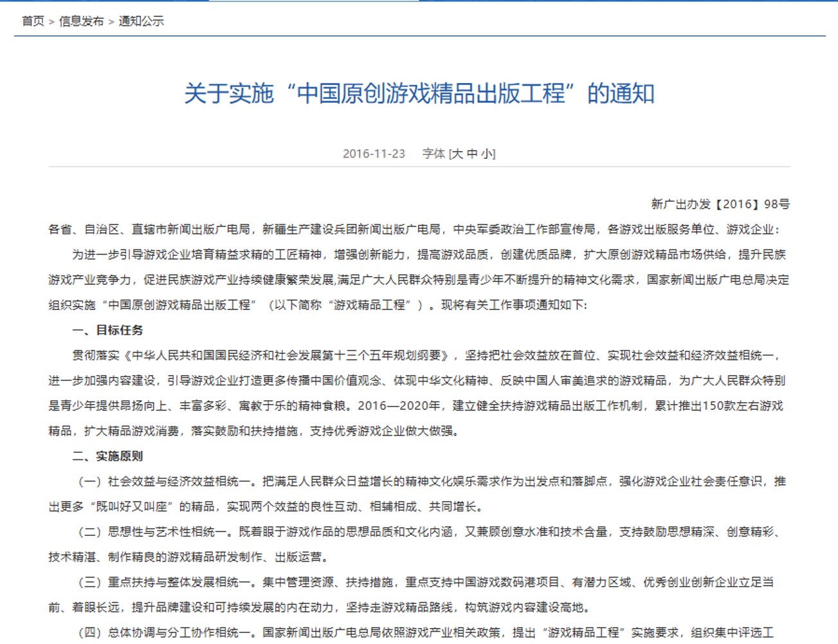Click line starting 组织实施“中国原创游戏精品出版工程”

point(318,305)
